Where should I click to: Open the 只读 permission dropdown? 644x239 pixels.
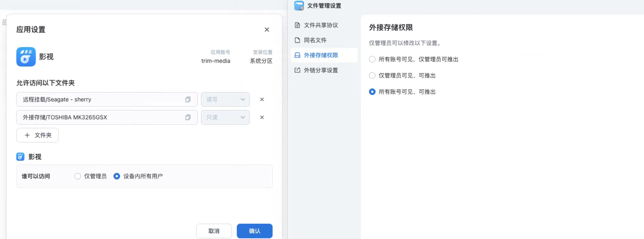(x=225, y=117)
